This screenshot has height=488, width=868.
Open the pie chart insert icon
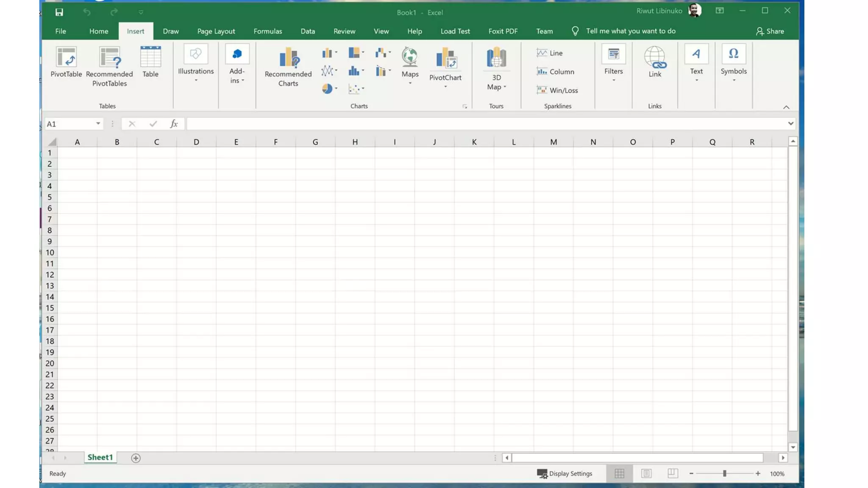pos(327,89)
